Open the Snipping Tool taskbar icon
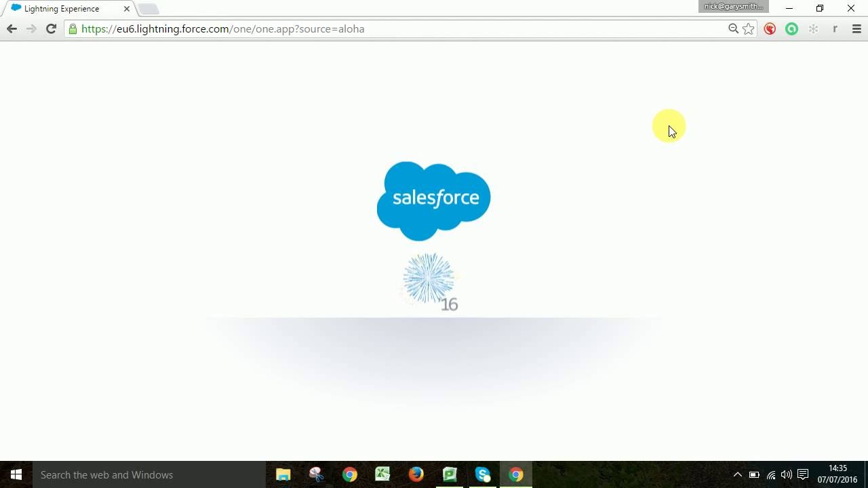868x488 pixels. point(317,474)
